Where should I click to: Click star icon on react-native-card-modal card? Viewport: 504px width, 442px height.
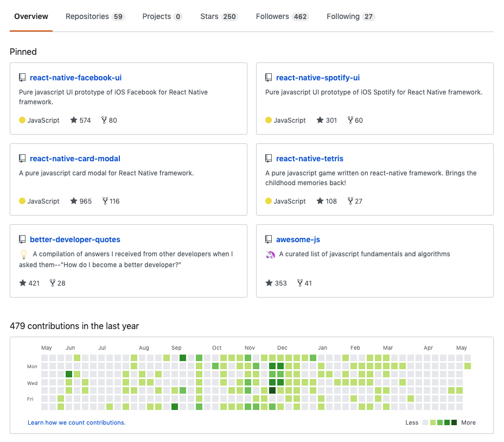[x=74, y=201]
